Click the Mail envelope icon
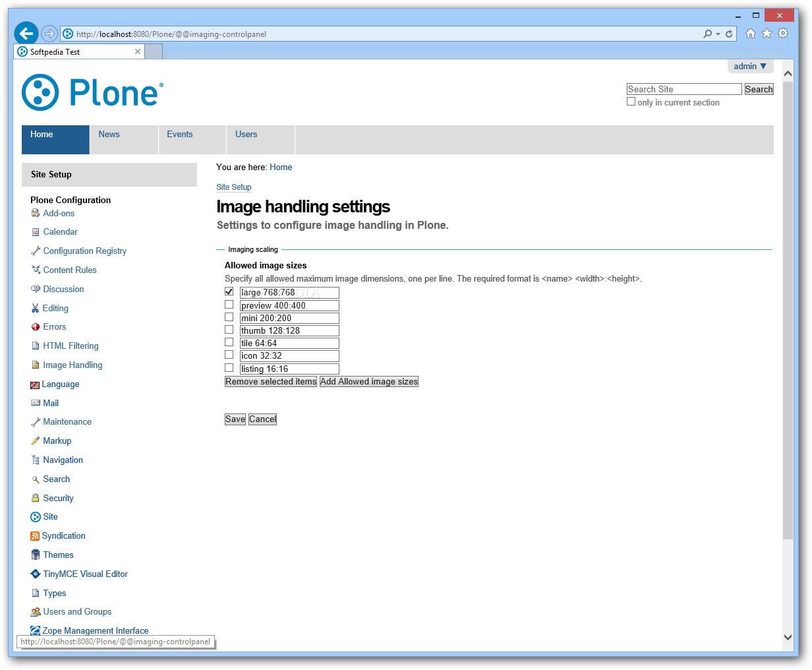 point(36,403)
